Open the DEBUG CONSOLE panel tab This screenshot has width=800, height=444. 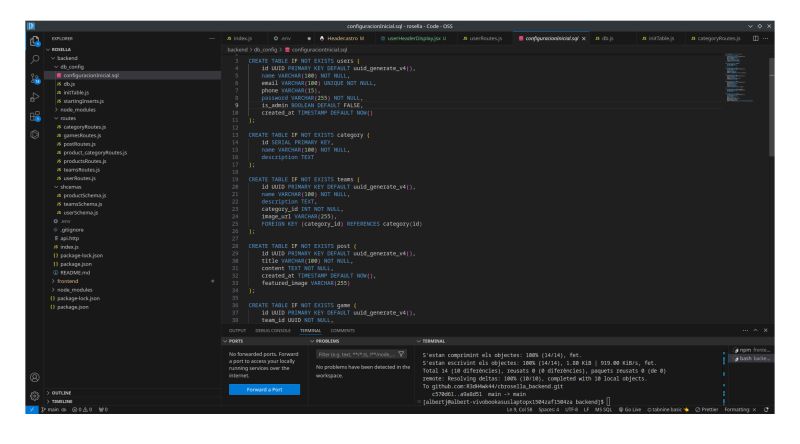point(273,330)
